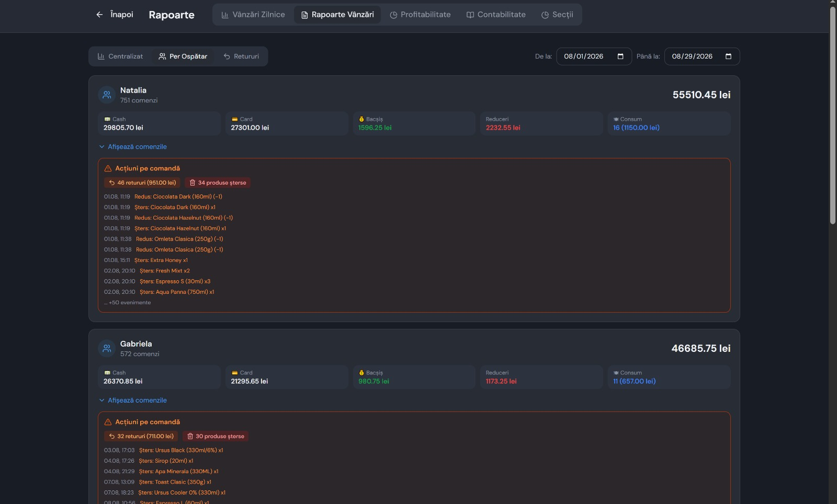Click event 'Șters: Extra Honey x1'
The image size is (837, 504).
click(161, 260)
